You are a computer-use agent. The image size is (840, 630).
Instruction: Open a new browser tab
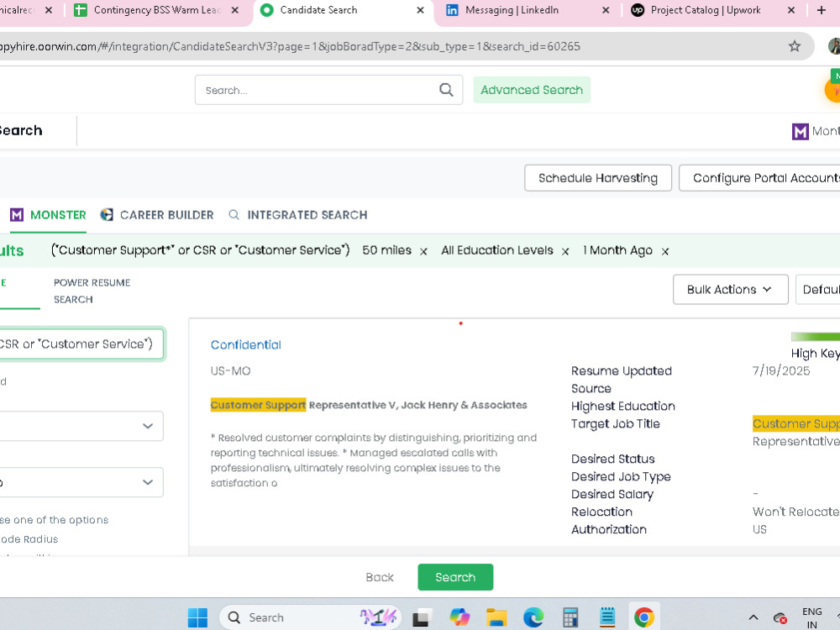(822, 10)
